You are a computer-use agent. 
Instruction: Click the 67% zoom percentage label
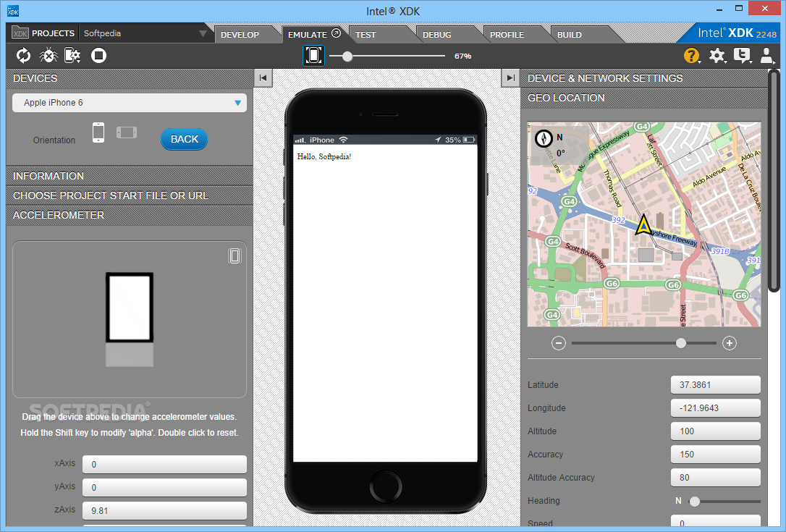point(462,56)
